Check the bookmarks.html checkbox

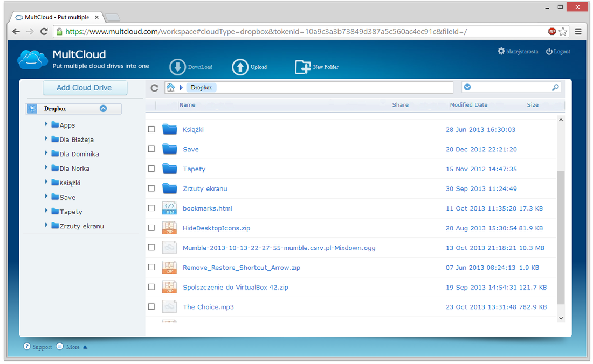click(151, 208)
